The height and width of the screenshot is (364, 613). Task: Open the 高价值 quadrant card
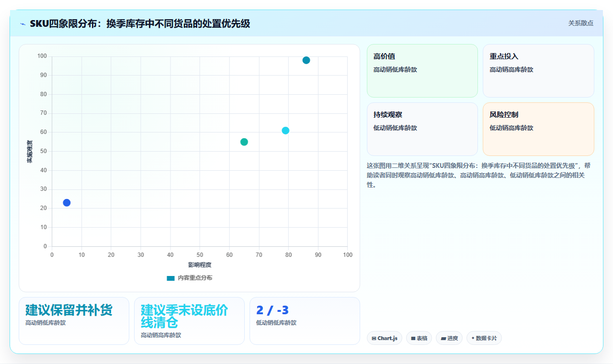[422, 71]
